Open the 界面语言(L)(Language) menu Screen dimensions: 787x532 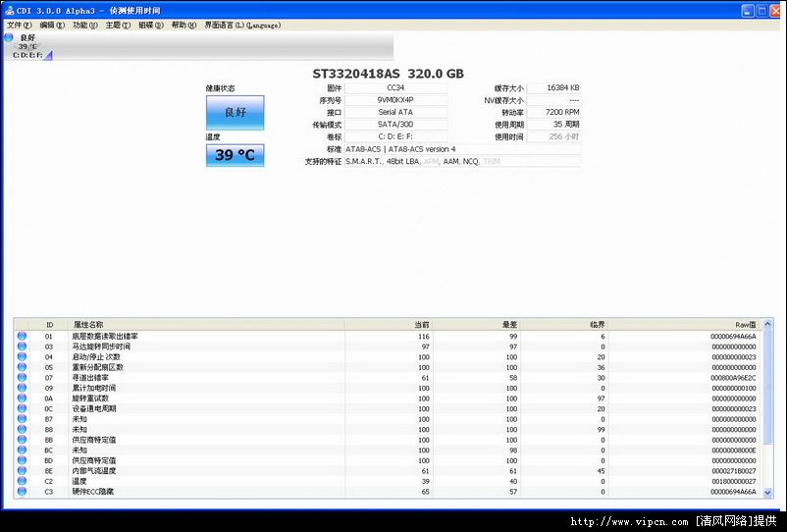coord(242,26)
